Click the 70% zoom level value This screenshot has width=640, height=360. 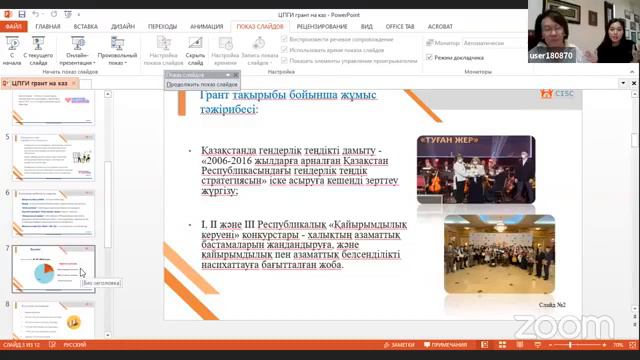618,345
